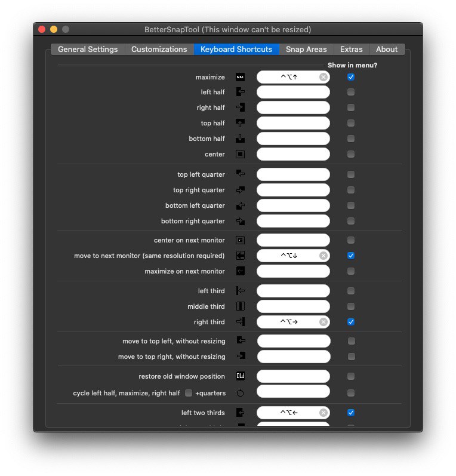Click the bottom left quarter shortcut field
456x476 pixels.
293,205
